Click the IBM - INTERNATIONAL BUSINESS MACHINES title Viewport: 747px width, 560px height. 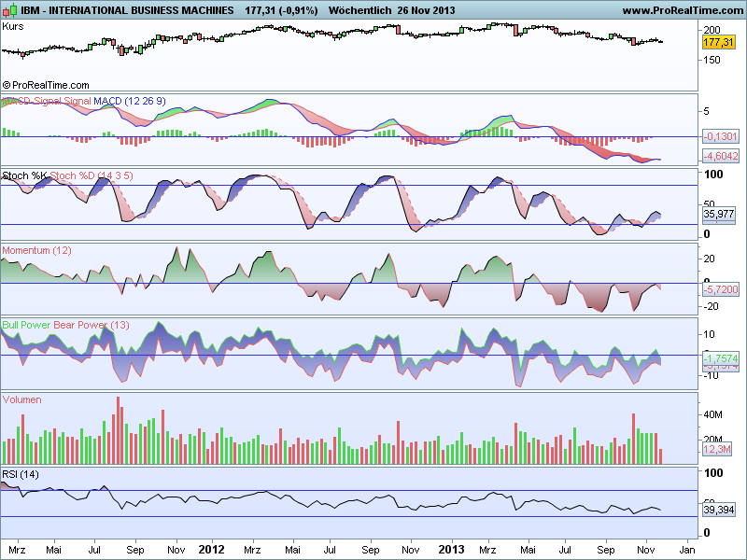[x=127, y=10]
